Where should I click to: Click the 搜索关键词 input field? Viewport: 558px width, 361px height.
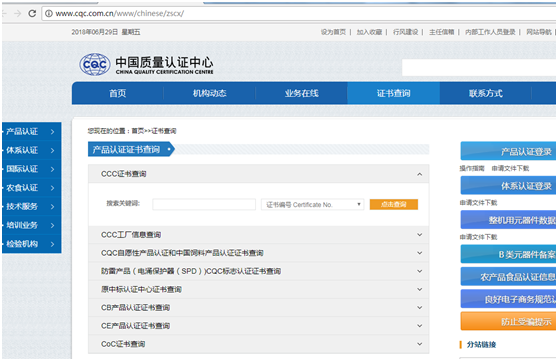tap(204, 204)
